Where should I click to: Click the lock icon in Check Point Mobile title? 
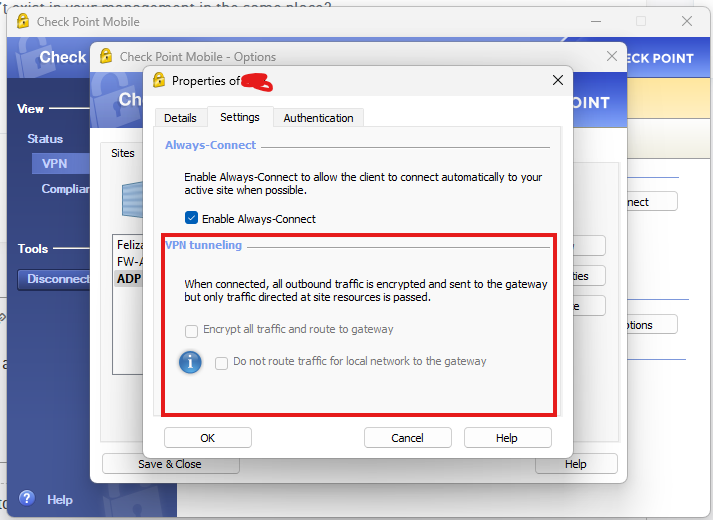tap(23, 21)
